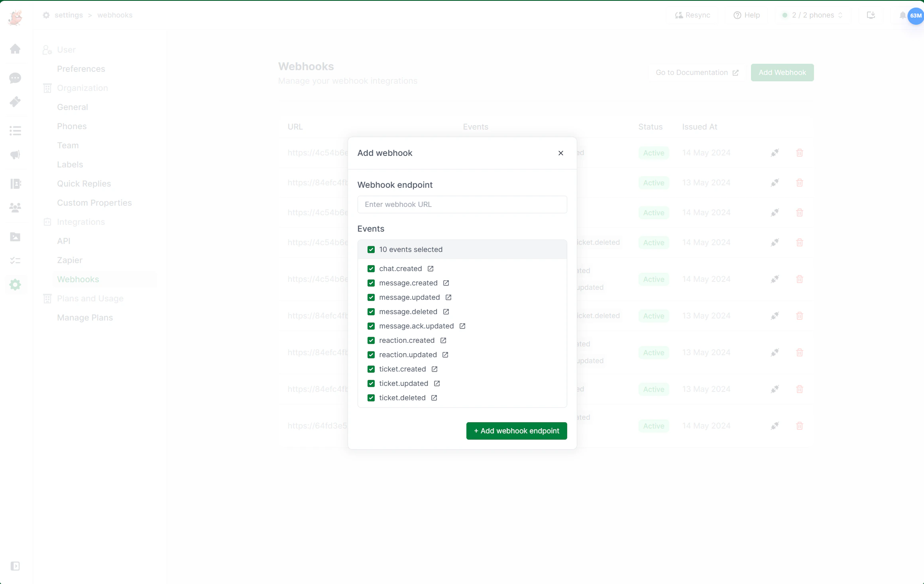Deselect the chat.created event checkbox
Viewport: 924px width, 584px height.
(371, 268)
